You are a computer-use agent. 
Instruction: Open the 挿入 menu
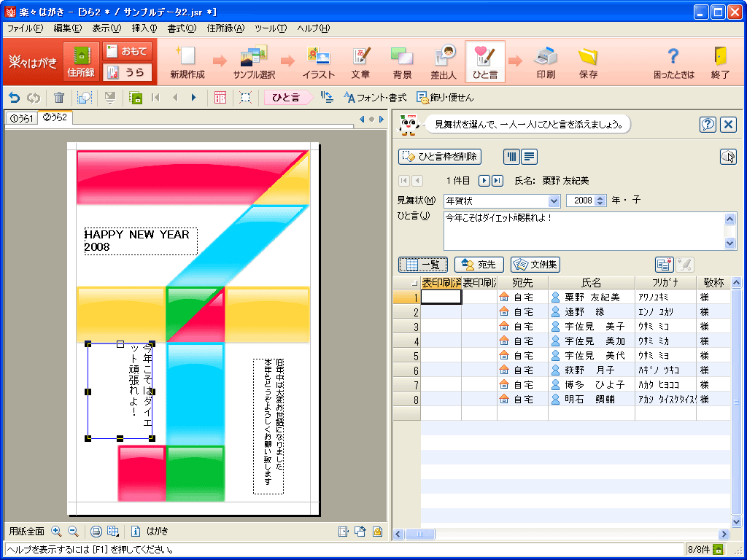[x=144, y=28]
